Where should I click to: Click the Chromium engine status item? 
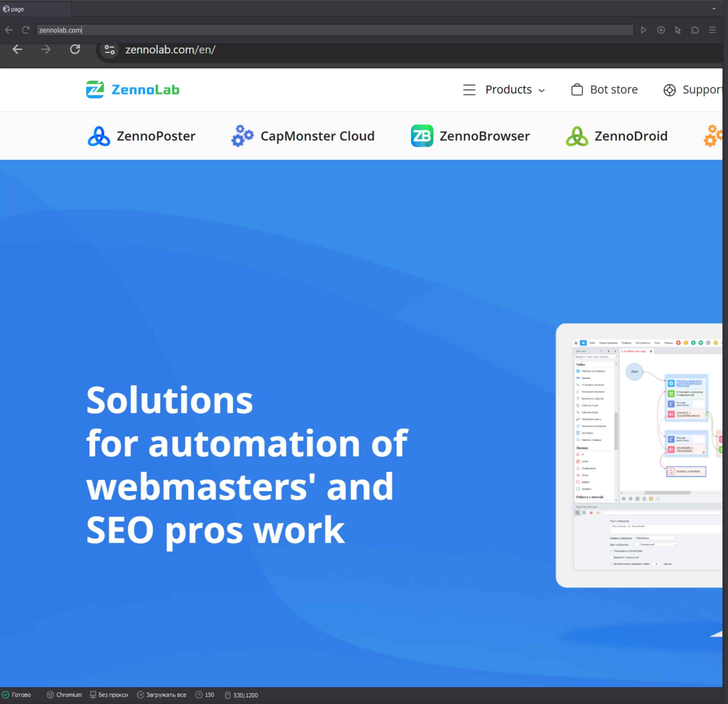coord(64,695)
